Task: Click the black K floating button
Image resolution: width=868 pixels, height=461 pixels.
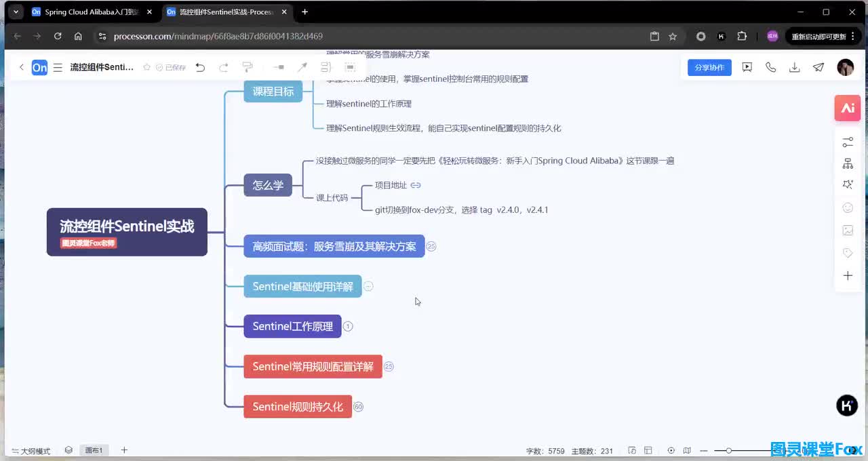Action: click(x=847, y=405)
